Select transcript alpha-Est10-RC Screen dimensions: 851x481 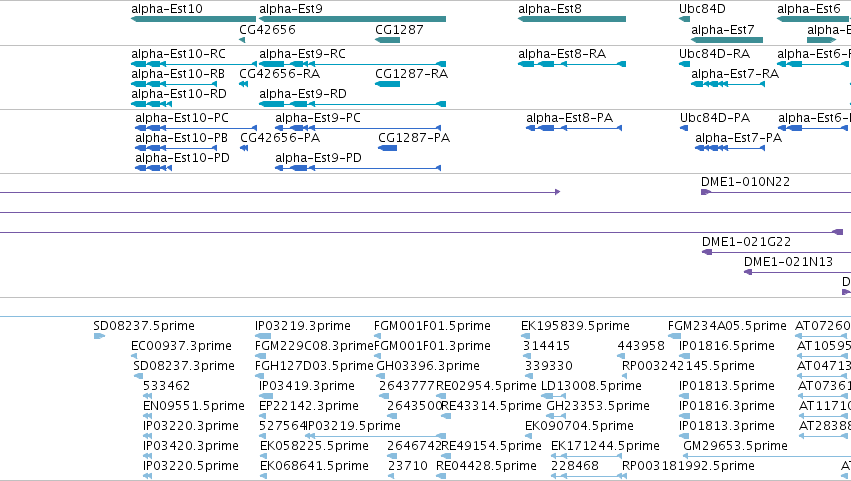pos(194,64)
